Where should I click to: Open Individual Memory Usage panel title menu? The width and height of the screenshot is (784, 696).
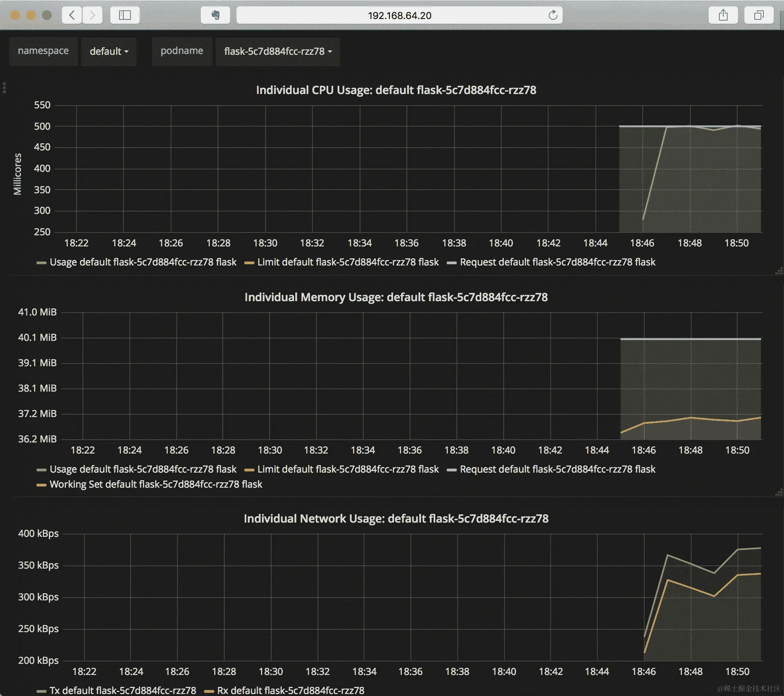(x=396, y=297)
